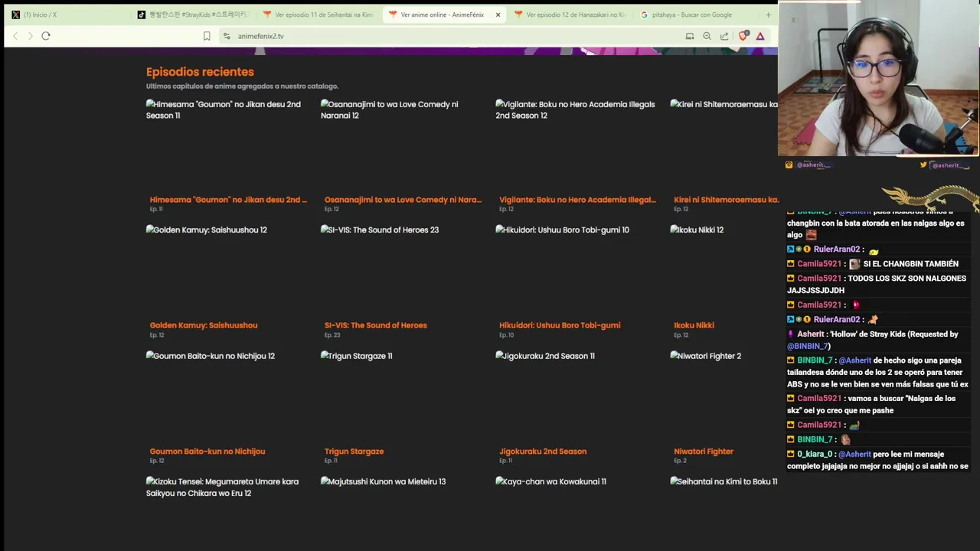Screen dimensions: 980x551
Task: Open SI-VIS: The Sound of Heroes link
Action: pyautogui.click(x=375, y=325)
